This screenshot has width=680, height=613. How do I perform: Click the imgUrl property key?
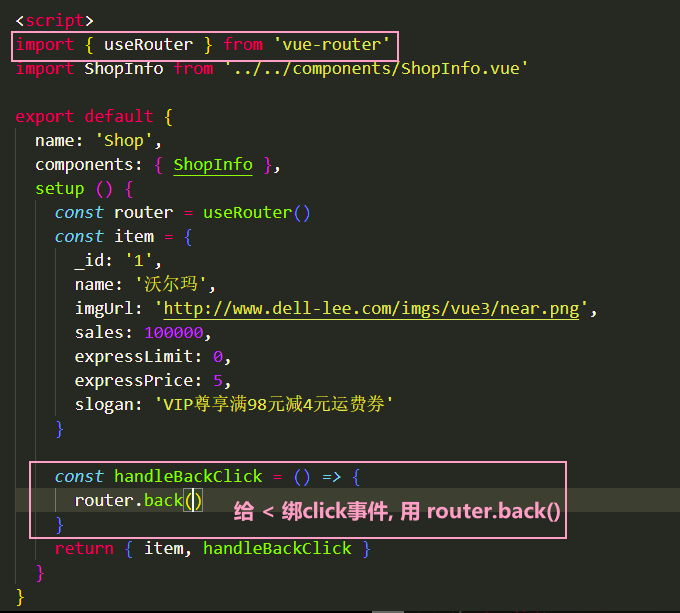tap(104, 309)
